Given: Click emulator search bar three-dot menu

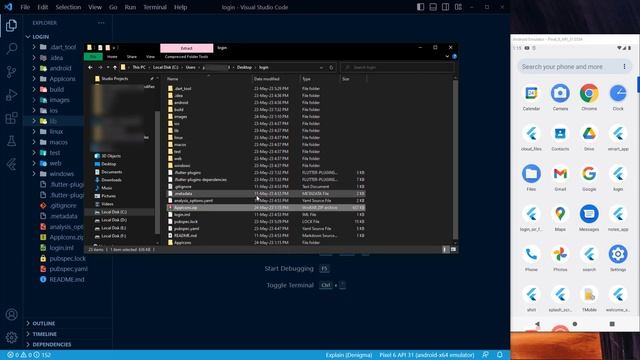Looking at the screenshot, I should (624, 67).
